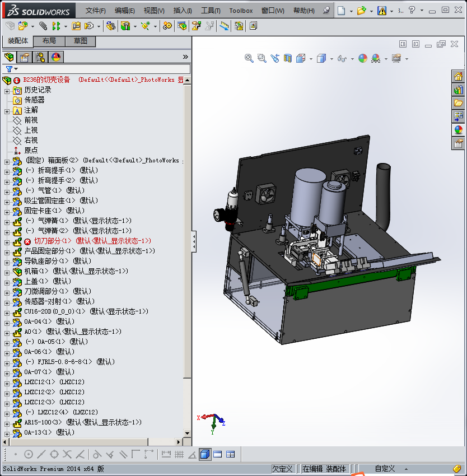The width and height of the screenshot is (467, 476).
Task: Expand the 机箱<1> tree node
Action: coord(7,272)
